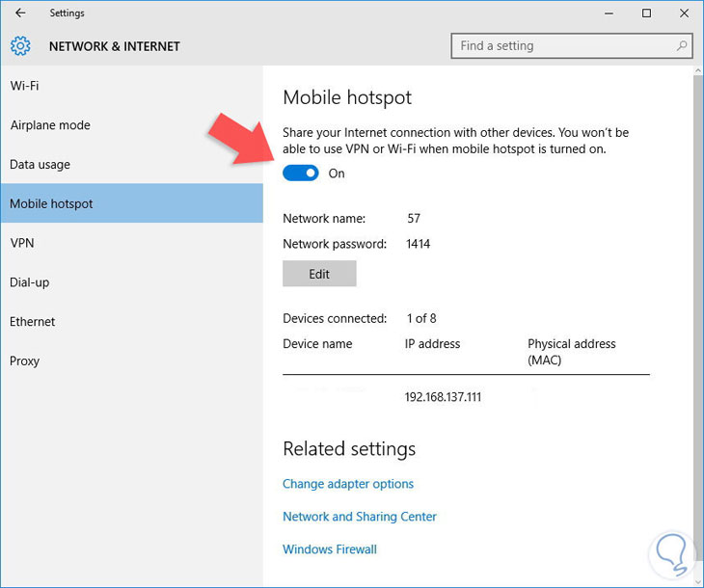Click the Settings gear icon
This screenshot has height=588, width=704.
20,45
